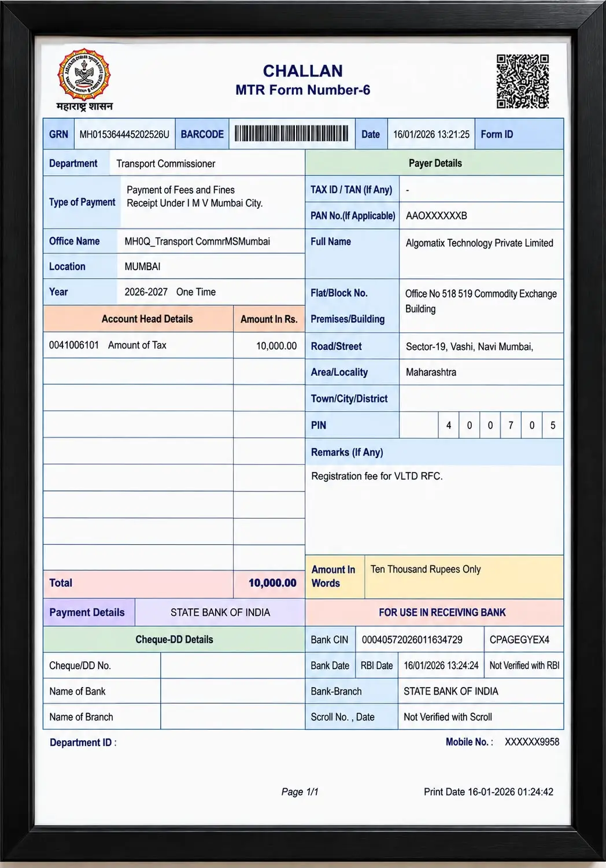Click the FOR USE IN RECEIVING BANK header
The image size is (606, 868).
click(442, 612)
